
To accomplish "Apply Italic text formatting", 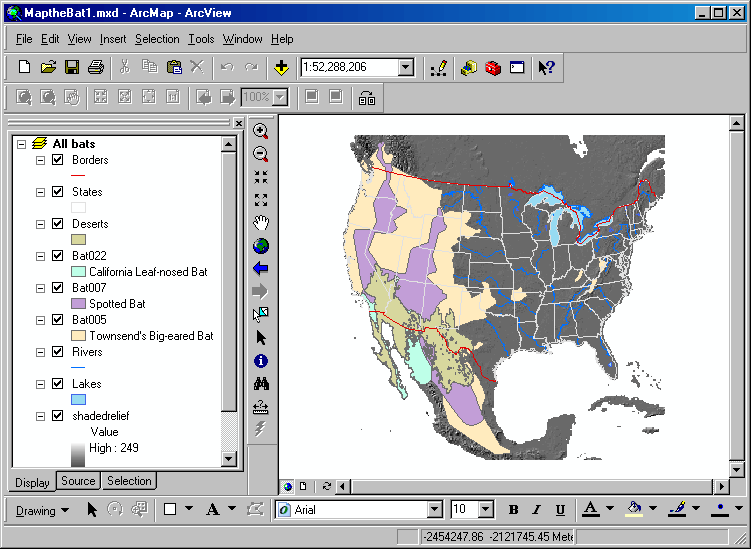I will pos(537,510).
